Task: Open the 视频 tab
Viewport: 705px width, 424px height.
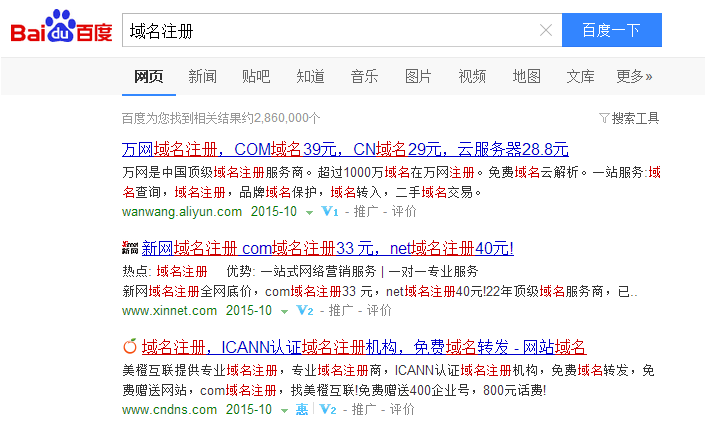Action: coord(472,76)
